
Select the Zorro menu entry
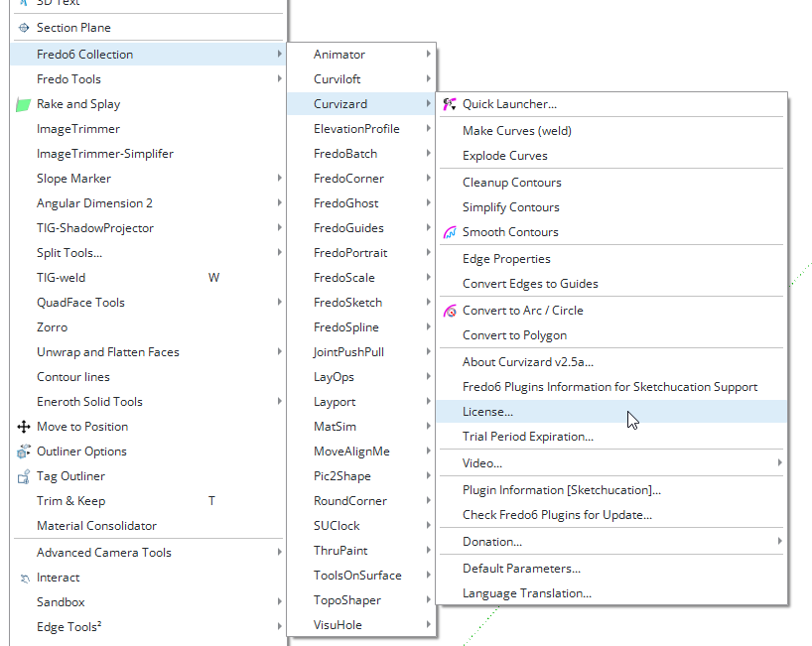click(148, 327)
